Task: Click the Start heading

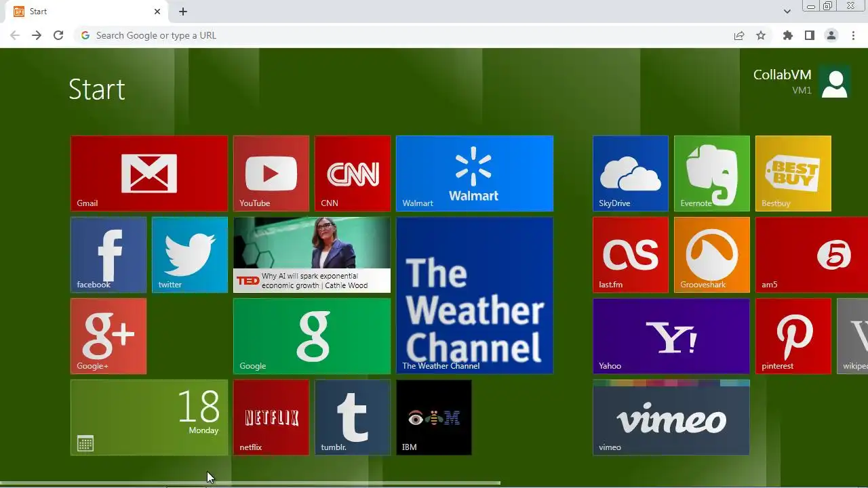Action: pos(97,89)
